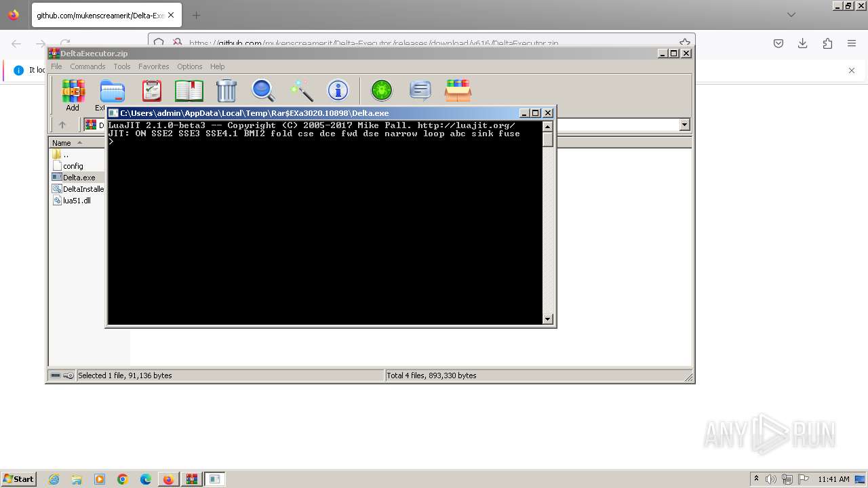Click the up one level arrow
Screen dimensions: 868x488
pyautogui.click(x=62, y=125)
